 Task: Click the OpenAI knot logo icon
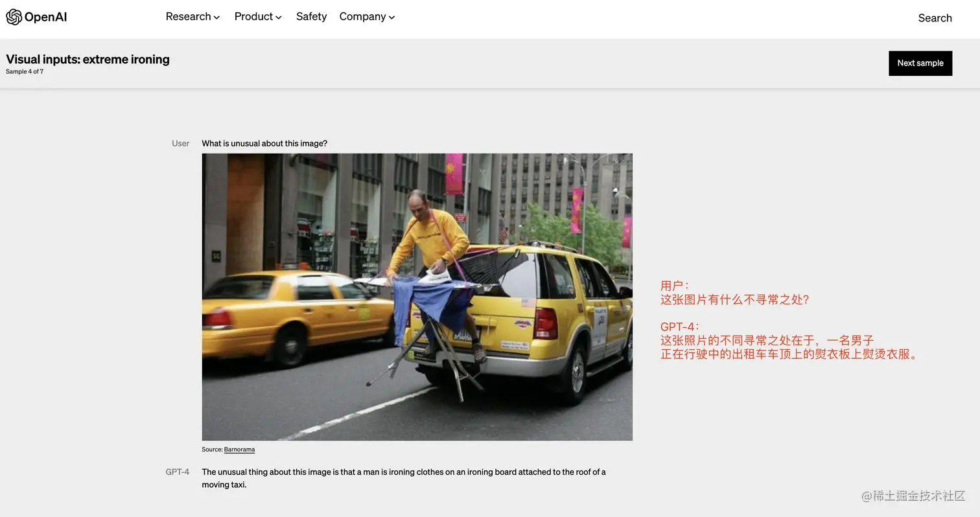[14, 17]
